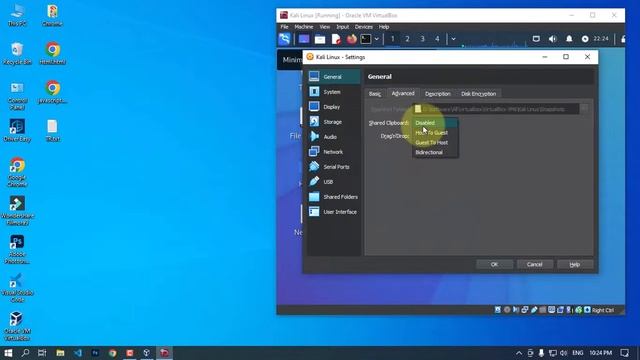Viewport: 640px width, 360px height.
Task: Click the network indicator in VirtualBox status bar
Action: tap(524, 310)
